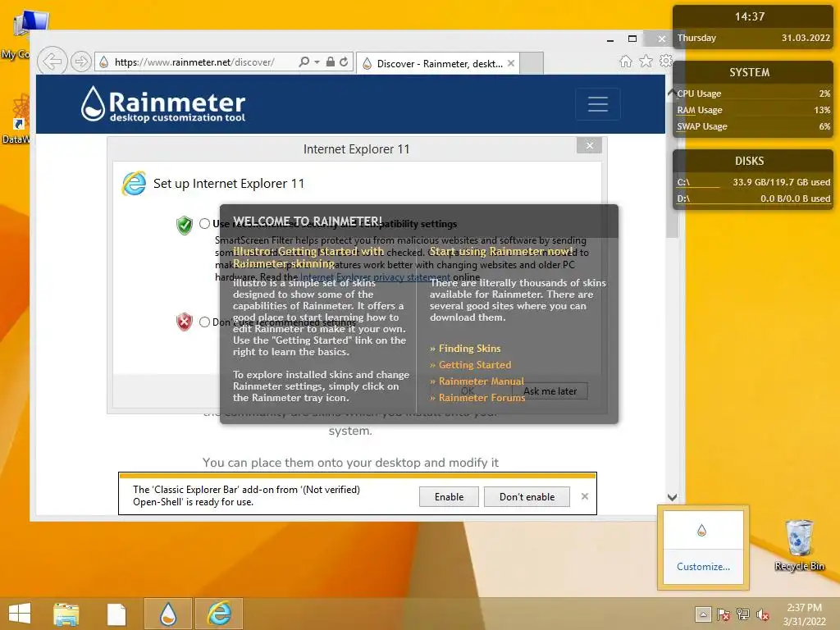The height and width of the screenshot is (630, 840).
Task: Select Don't use recommended settings radio
Action: (204, 322)
